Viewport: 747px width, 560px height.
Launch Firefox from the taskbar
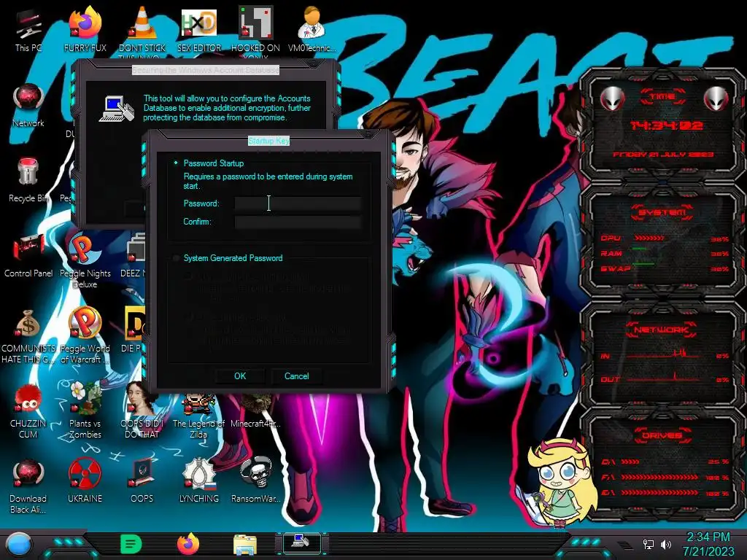188,544
